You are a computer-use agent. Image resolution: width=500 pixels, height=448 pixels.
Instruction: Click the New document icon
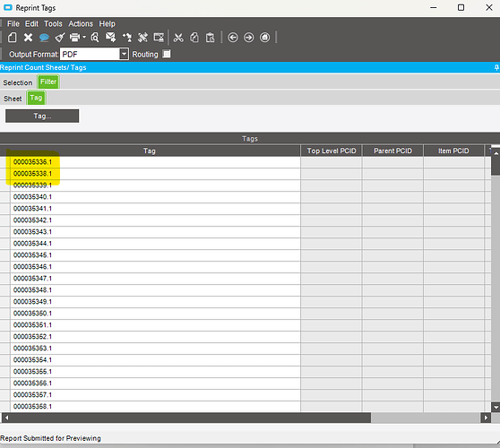[13, 38]
